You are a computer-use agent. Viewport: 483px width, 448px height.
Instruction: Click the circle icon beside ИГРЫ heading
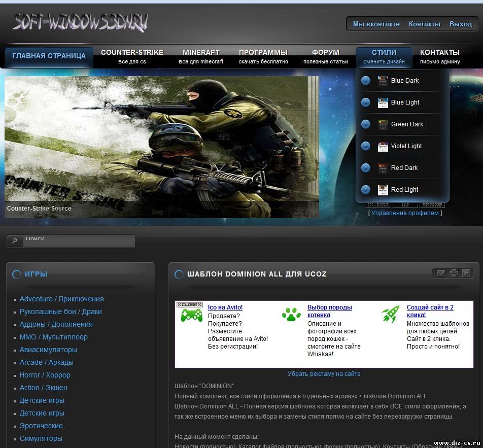[16, 274]
